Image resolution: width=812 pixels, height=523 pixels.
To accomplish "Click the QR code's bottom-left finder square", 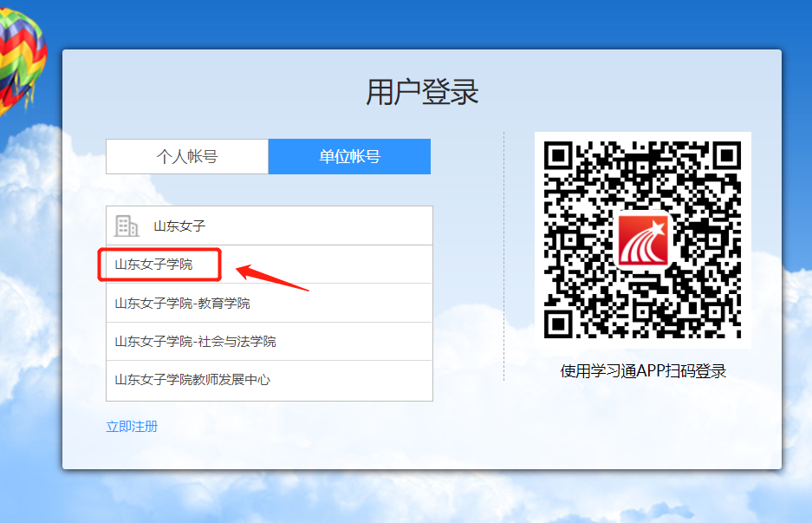I will [562, 321].
